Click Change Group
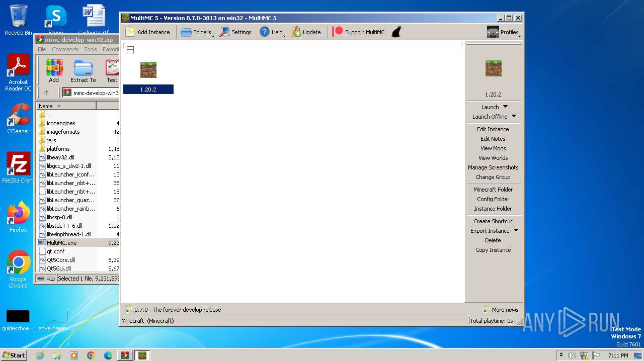 [x=493, y=177]
